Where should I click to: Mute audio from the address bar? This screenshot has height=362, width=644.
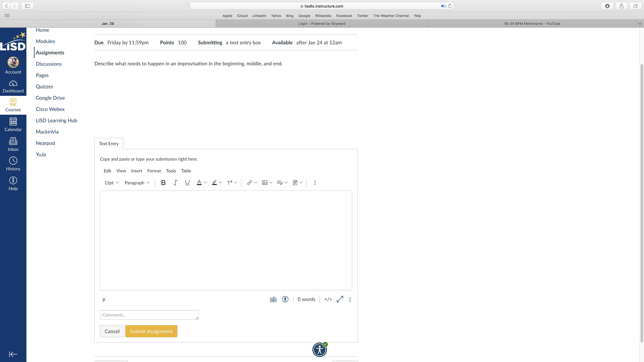[x=443, y=6]
